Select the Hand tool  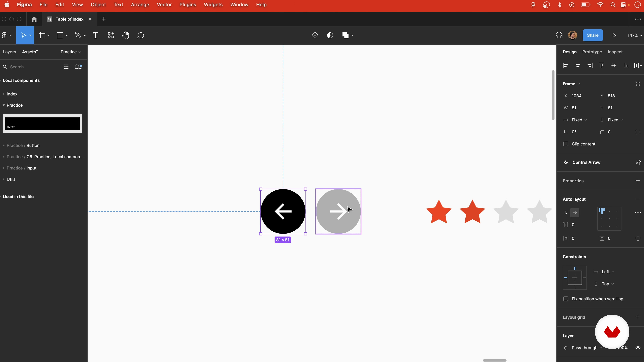pos(126,35)
